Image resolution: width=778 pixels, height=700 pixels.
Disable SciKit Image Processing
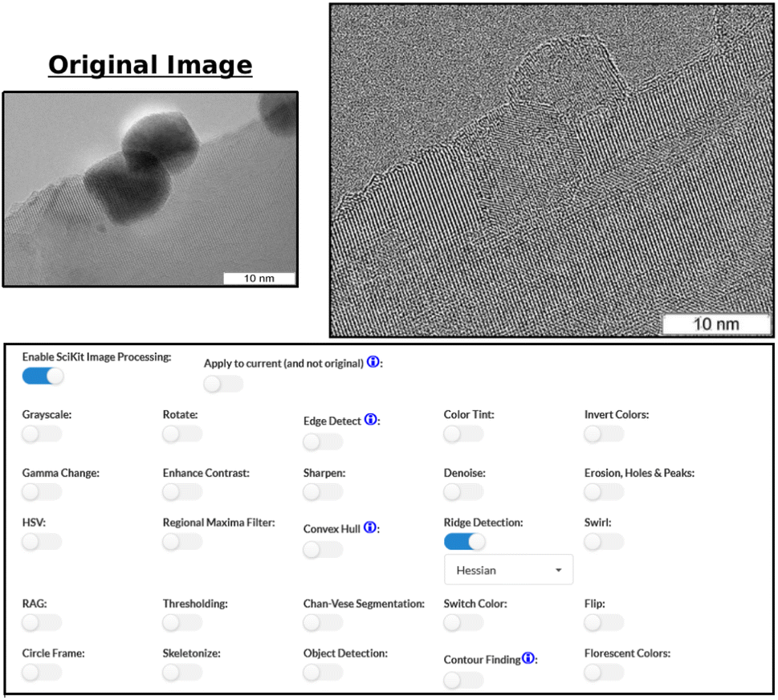click(43, 376)
